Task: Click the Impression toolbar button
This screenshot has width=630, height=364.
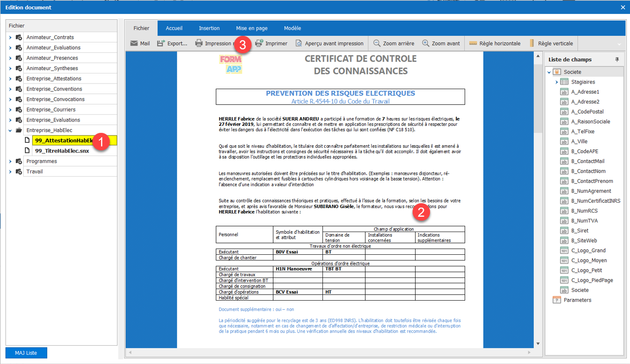Action: click(215, 43)
